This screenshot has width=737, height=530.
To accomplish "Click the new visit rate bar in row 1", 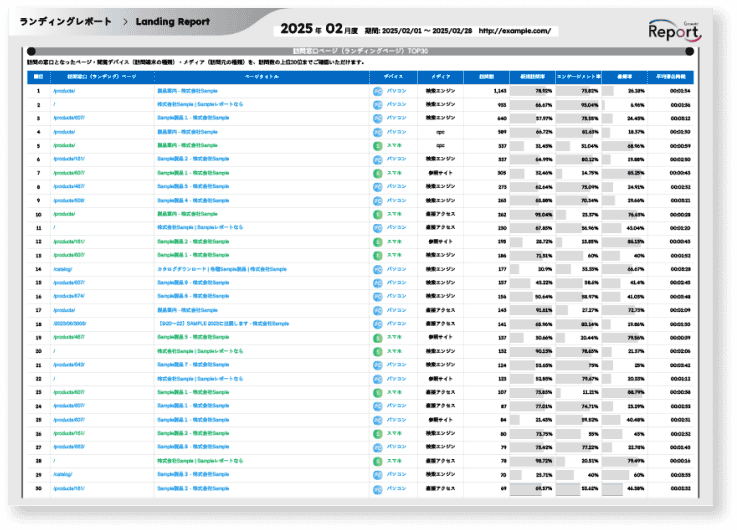I will tap(531, 90).
